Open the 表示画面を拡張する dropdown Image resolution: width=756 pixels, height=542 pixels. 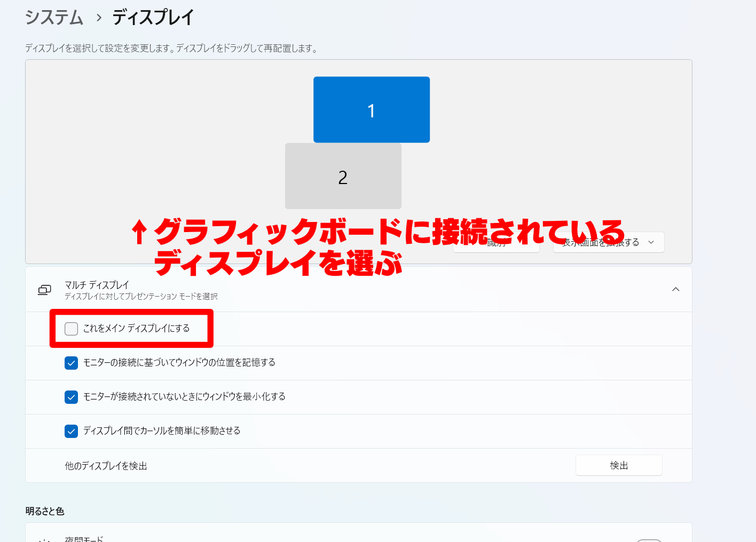609,242
